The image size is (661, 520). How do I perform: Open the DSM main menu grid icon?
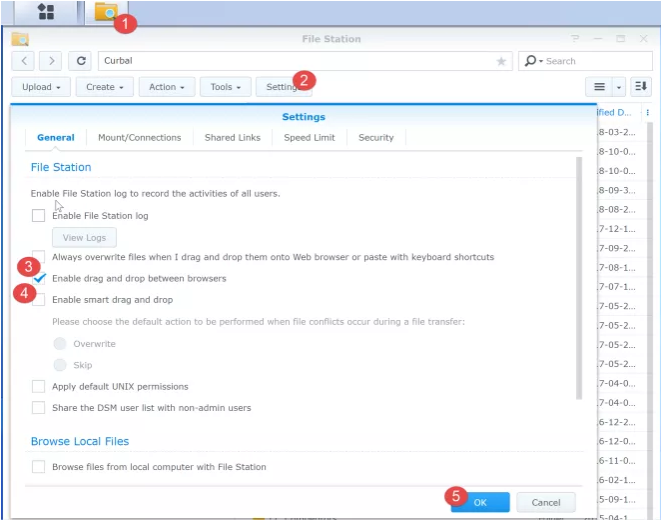pyautogui.click(x=44, y=12)
